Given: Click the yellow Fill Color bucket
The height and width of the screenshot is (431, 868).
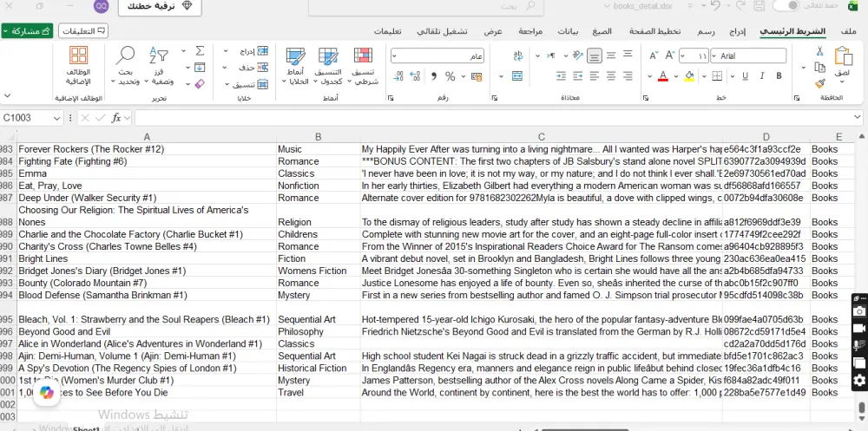Looking at the screenshot, I should click(x=689, y=75).
